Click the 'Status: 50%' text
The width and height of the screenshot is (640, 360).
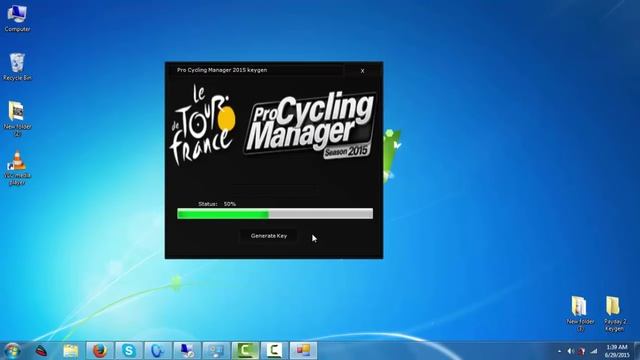[x=217, y=204]
